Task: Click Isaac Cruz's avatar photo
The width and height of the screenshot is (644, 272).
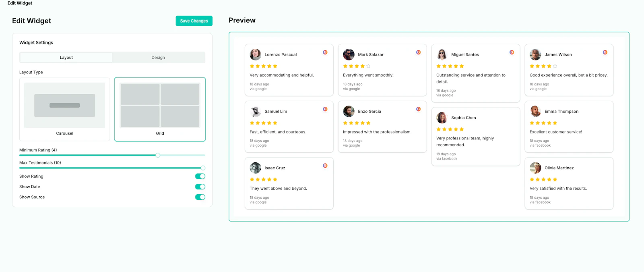Action: [255, 168]
